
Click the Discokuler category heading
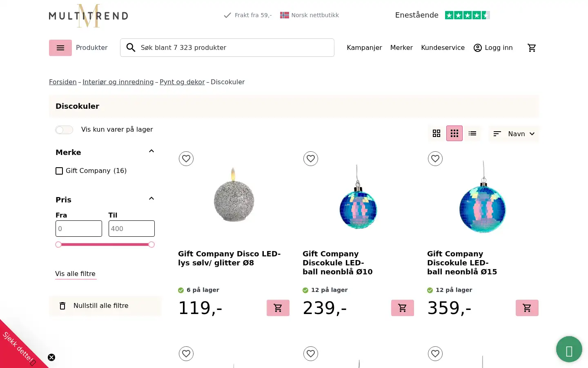click(x=78, y=106)
